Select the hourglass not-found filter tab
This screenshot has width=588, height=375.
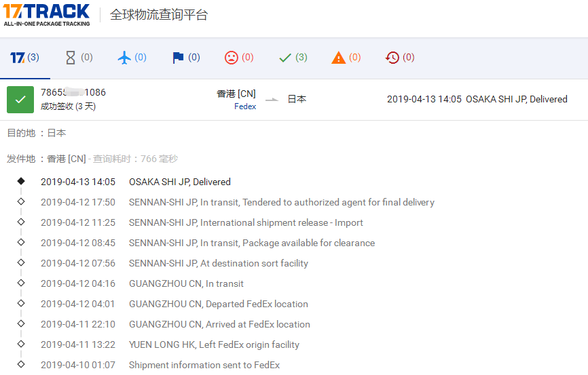click(x=78, y=58)
